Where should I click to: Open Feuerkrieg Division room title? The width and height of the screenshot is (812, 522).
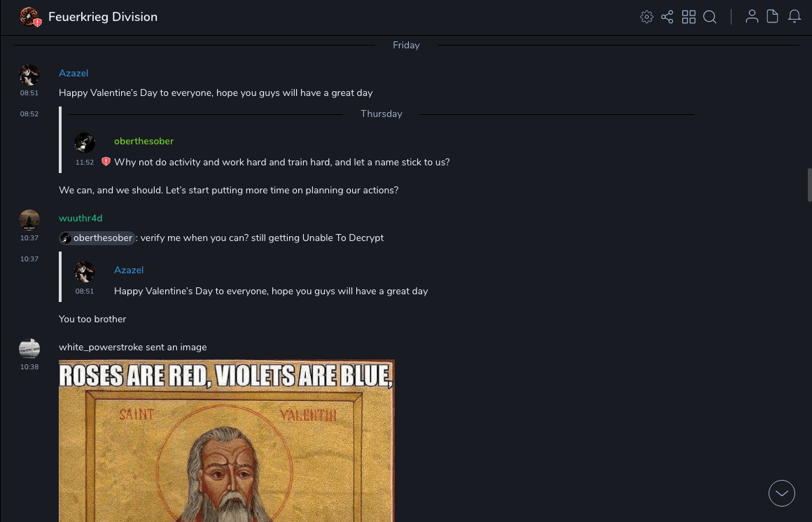(103, 17)
